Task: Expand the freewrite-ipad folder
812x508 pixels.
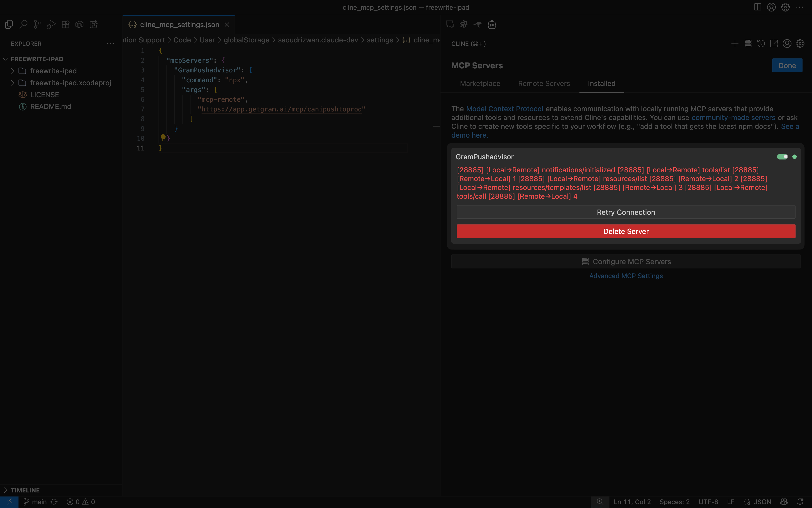Action: pyautogui.click(x=12, y=71)
